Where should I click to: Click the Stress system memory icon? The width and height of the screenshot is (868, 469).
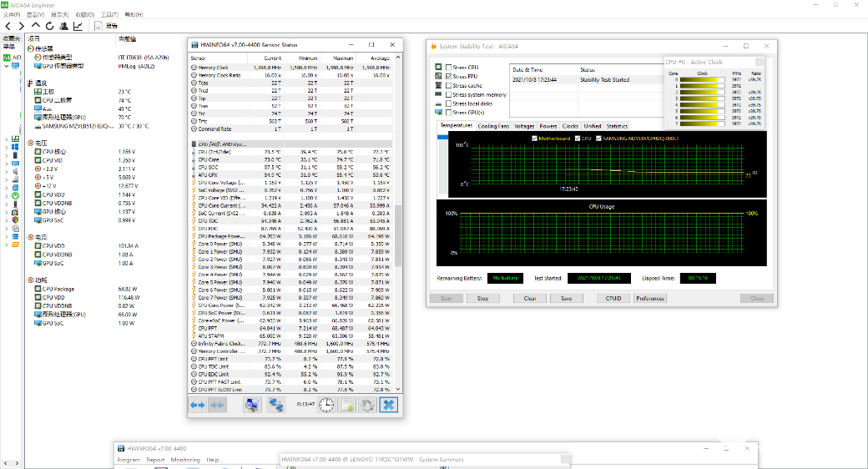438,94
